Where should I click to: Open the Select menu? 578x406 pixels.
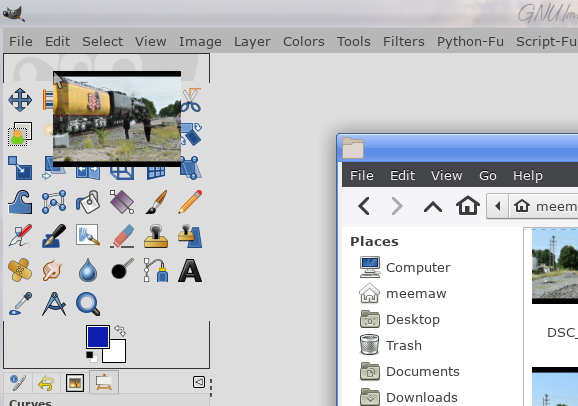[102, 41]
